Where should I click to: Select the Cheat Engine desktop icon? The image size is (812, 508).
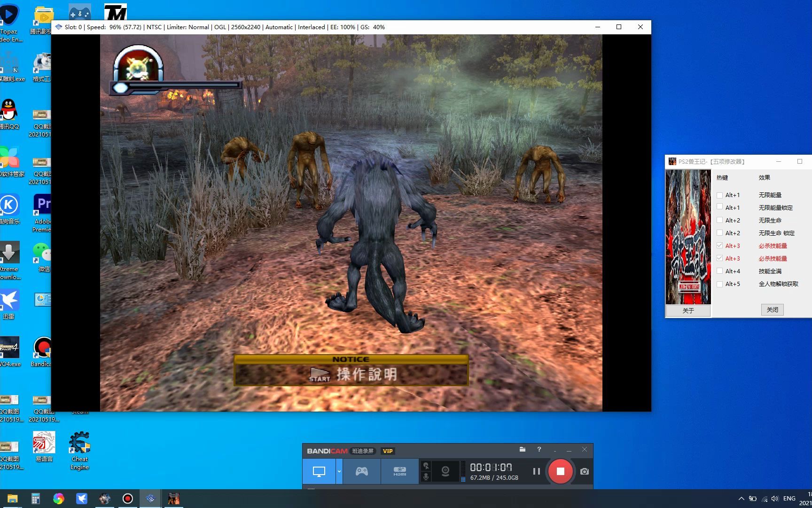(79, 451)
